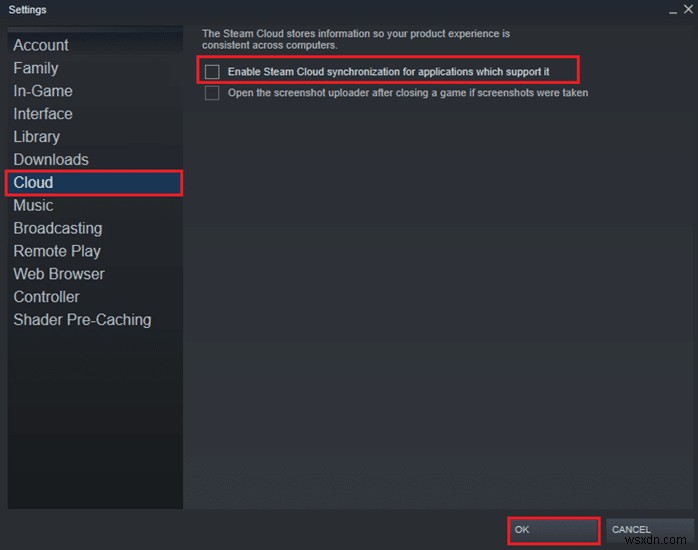This screenshot has height=550, width=698.
Task: Open Music settings
Action: (33, 206)
